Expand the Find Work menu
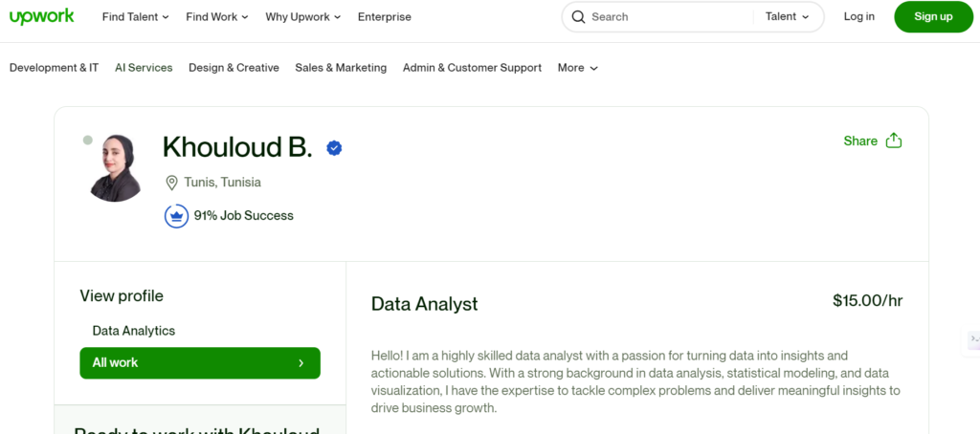Screen dimensions: 980x434 click(x=216, y=16)
